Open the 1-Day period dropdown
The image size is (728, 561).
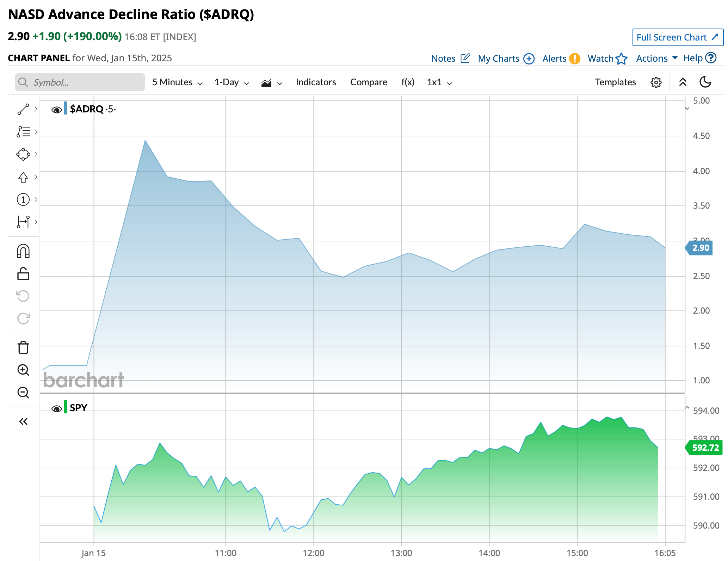(x=232, y=82)
